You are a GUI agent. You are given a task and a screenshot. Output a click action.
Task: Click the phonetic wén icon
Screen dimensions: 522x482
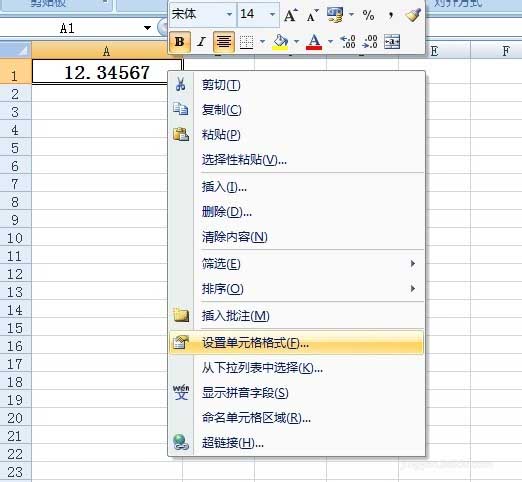pos(181,392)
